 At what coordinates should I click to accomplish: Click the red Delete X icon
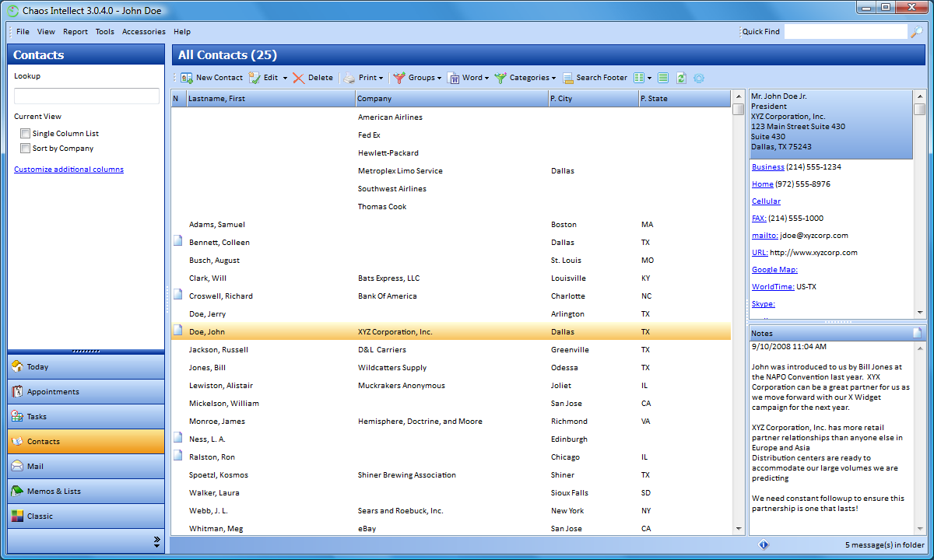pos(299,78)
